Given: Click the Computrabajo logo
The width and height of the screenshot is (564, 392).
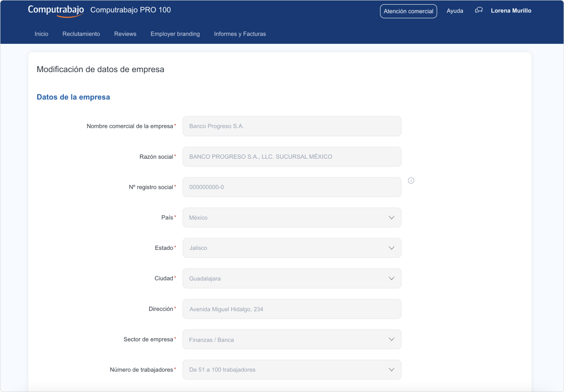Looking at the screenshot, I should [x=56, y=10].
